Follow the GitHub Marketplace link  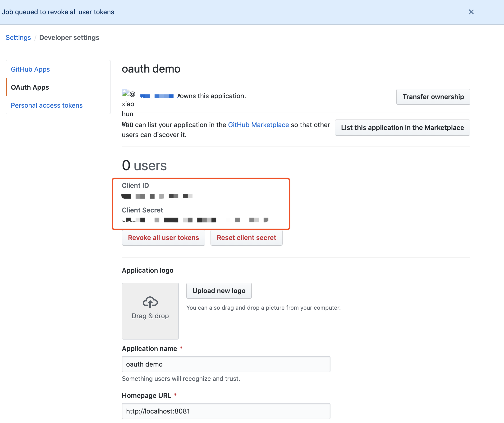[258, 124]
